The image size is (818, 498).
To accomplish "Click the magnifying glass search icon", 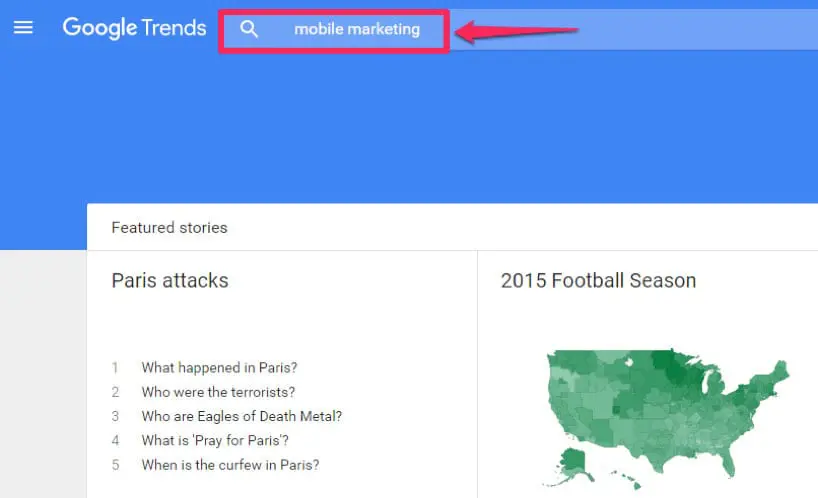I will (x=249, y=29).
